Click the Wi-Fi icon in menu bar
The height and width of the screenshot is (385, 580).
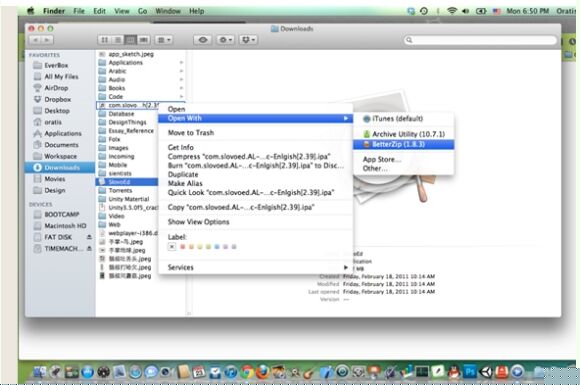point(452,11)
